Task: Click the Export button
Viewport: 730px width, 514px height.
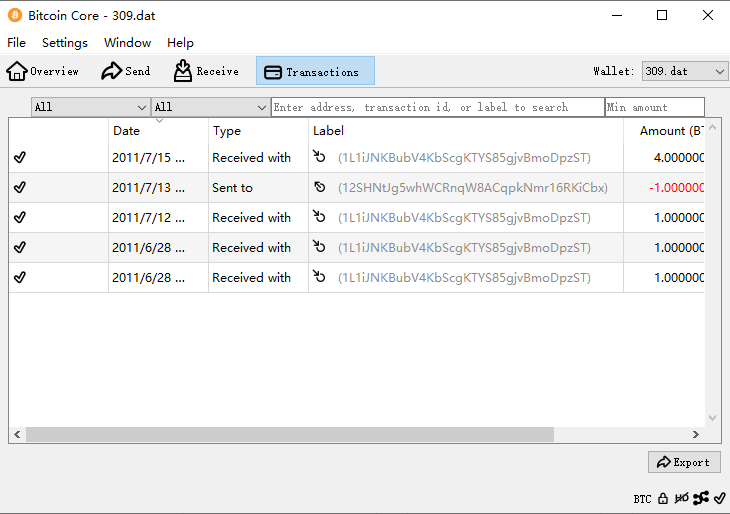Action: 684,462
